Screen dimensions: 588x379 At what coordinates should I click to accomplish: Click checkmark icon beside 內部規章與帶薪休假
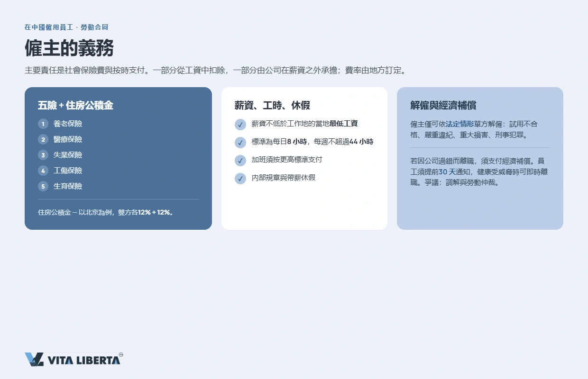click(x=240, y=178)
